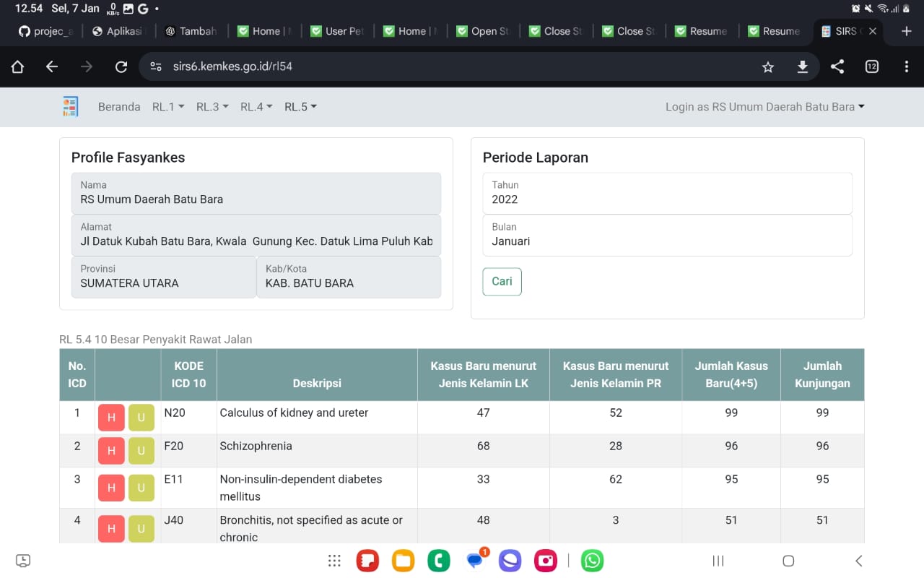Switch to the projec_a GitHub tab
Viewport: 924px width, 578px height.
45,31
